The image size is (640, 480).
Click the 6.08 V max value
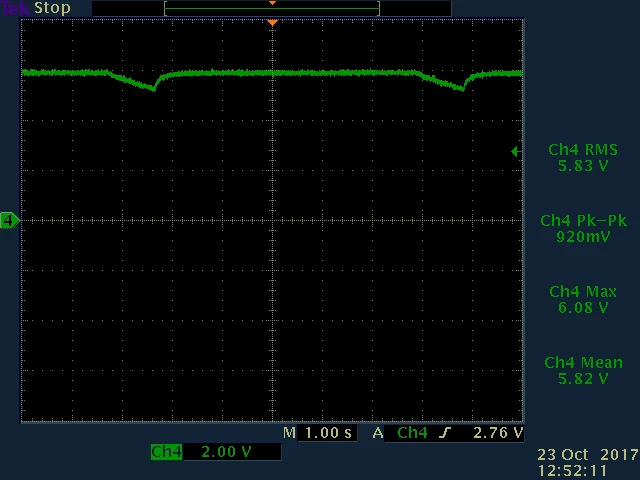pos(583,308)
